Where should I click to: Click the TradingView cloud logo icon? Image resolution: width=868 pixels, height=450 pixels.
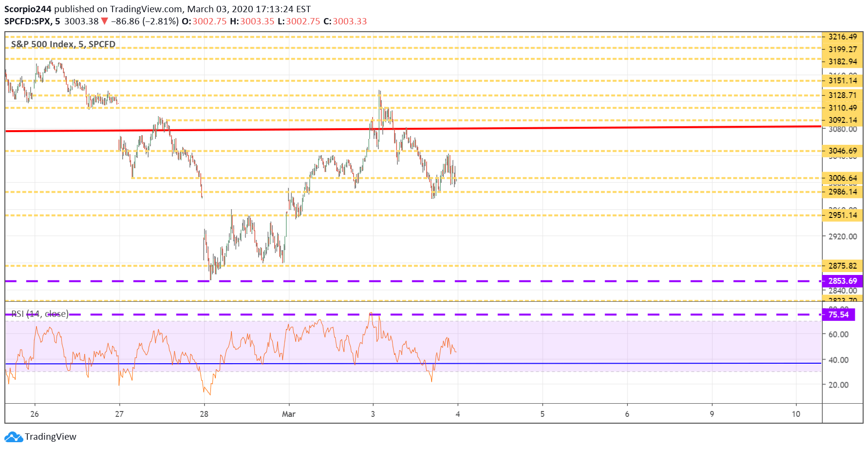[x=14, y=437]
